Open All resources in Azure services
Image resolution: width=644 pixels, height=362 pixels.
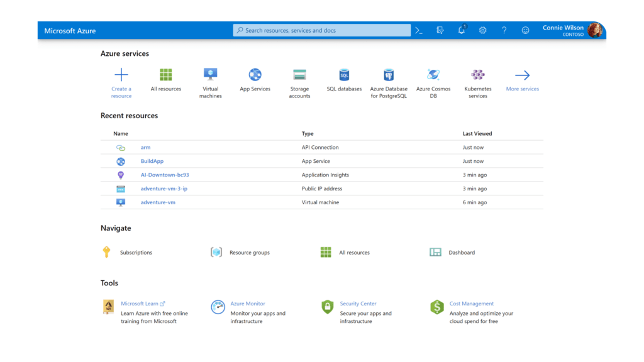[x=166, y=75]
